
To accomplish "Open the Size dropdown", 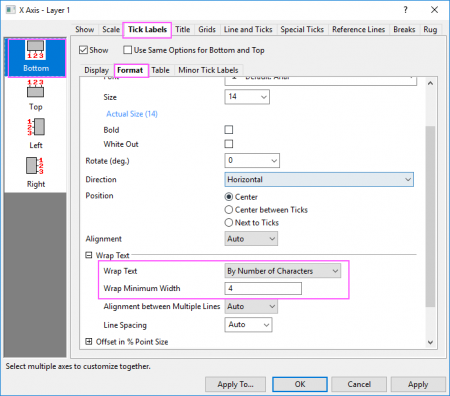I will click(247, 97).
